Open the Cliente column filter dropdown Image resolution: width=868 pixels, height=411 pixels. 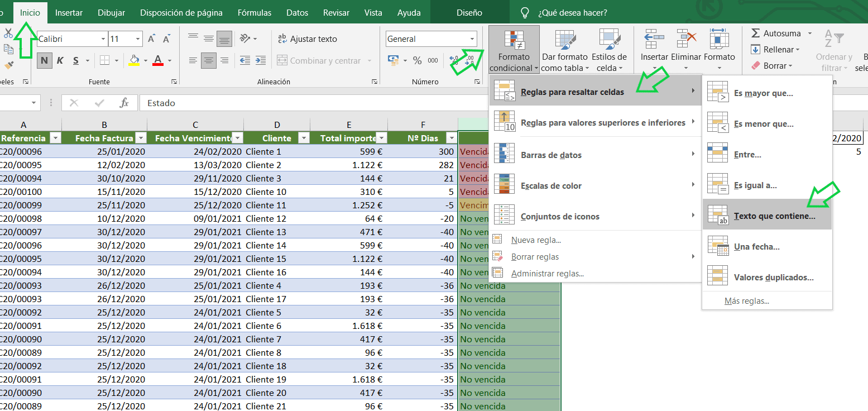304,138
